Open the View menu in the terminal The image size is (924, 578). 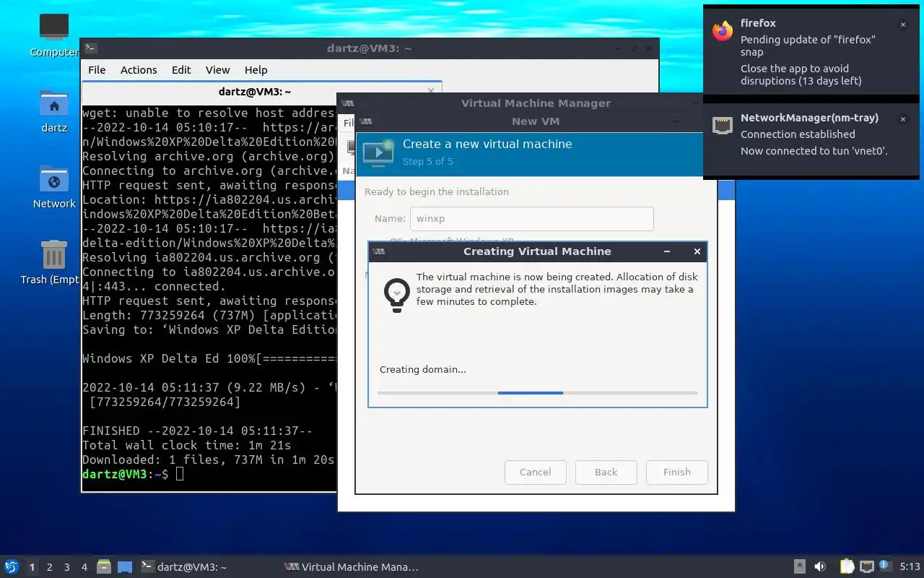(217, 70)
